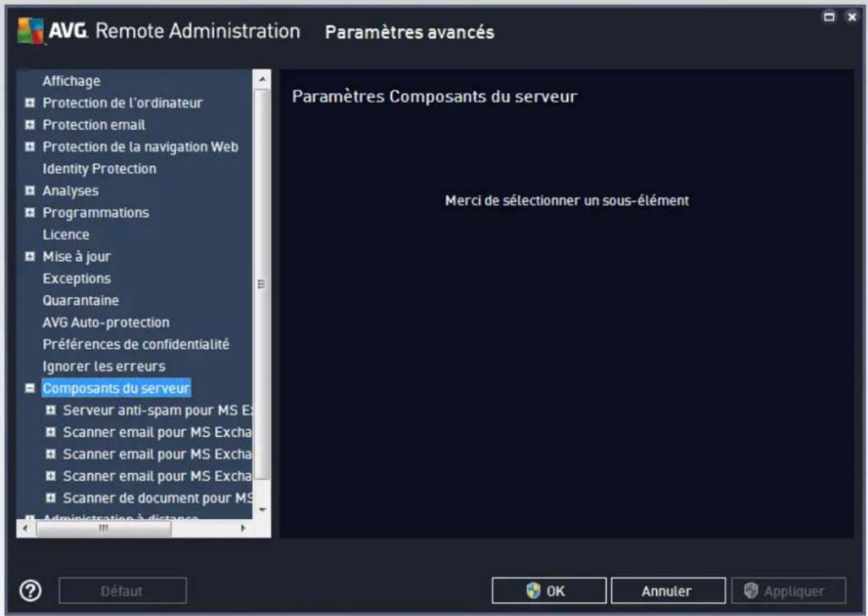
Task: Expand the Analyses tree node
Action: point(29,191)
